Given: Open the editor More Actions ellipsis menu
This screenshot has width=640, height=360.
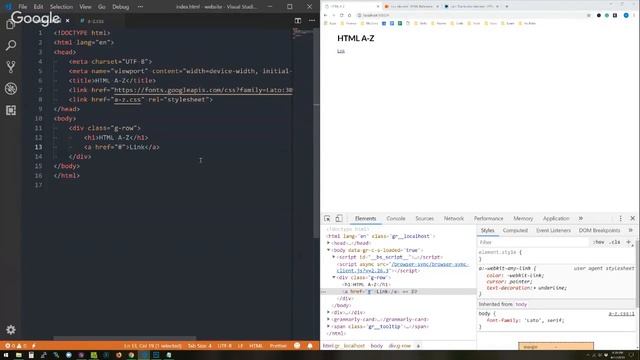Looking at the screenshot, I should click(x=312, y=20).
